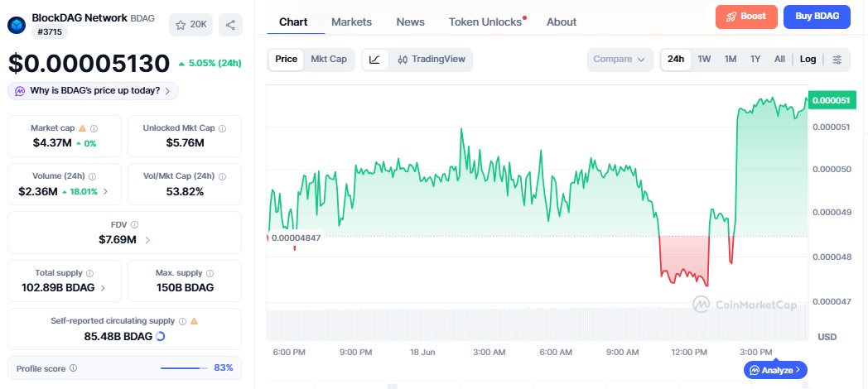Expand the Total supply details chevron

(104, 288)
